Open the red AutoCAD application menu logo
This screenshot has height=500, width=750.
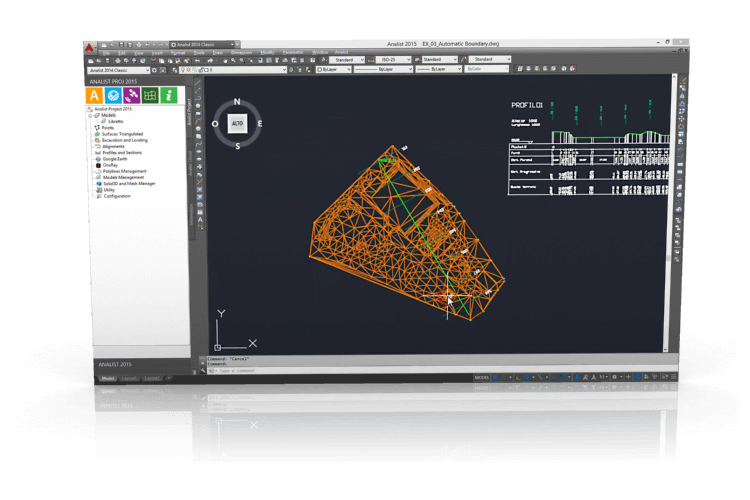(x=89, y=47)
